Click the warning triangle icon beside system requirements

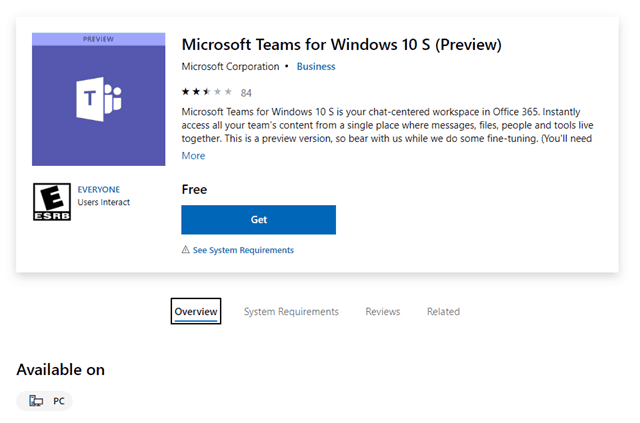tap(186, 249)
